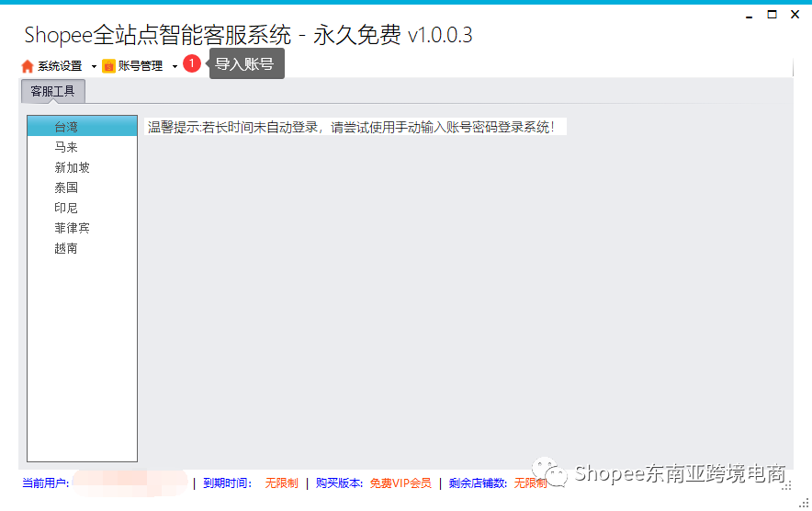Open the 系统设置 menu
Image resolution: width=812 pixels, height=511 pixels.
tap(60, 66)
